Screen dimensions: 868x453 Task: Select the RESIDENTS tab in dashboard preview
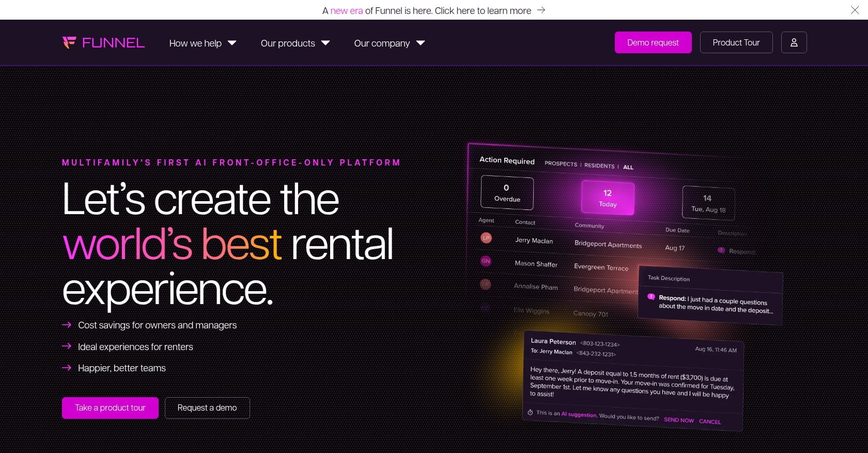(599, 165)
